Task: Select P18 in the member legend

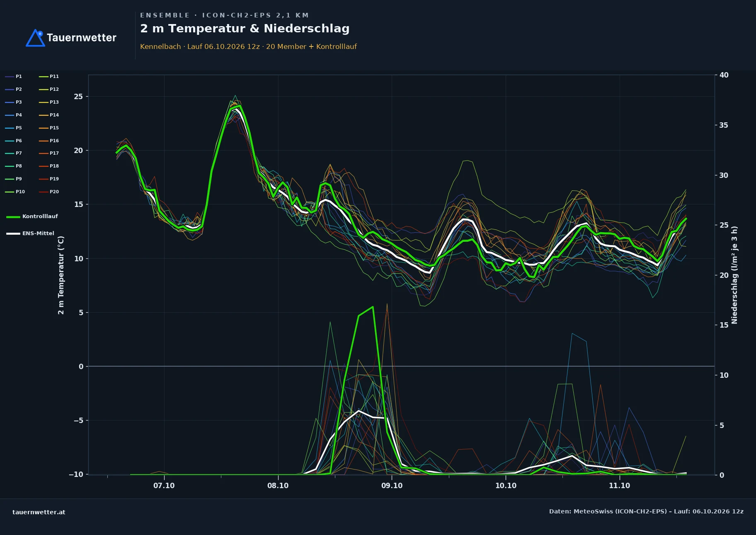Action: point(49,166)
